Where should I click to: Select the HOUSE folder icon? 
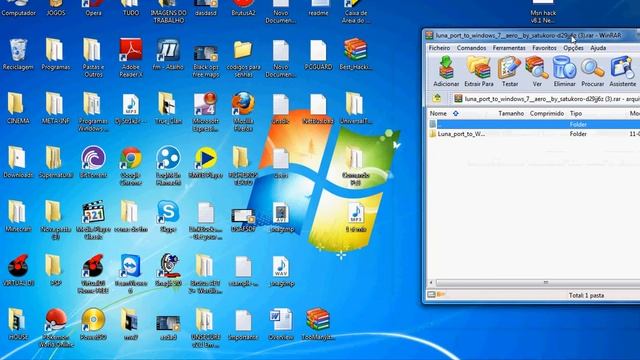point(18,325)
